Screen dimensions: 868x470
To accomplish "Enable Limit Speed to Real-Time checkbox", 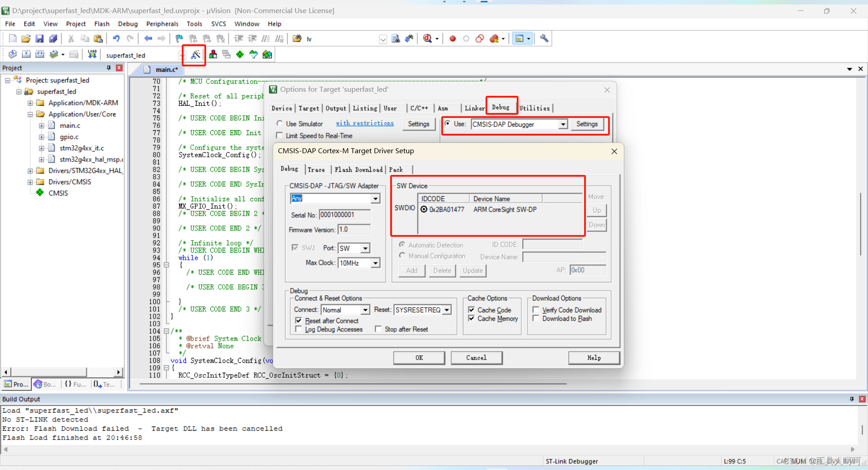I will pos(279,136).
